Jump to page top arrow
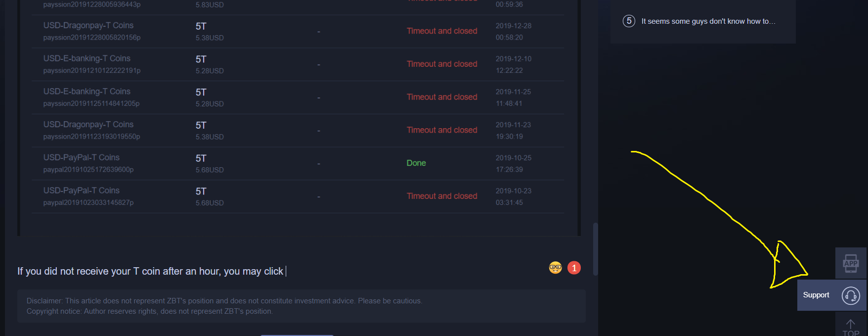 point(851,327)
